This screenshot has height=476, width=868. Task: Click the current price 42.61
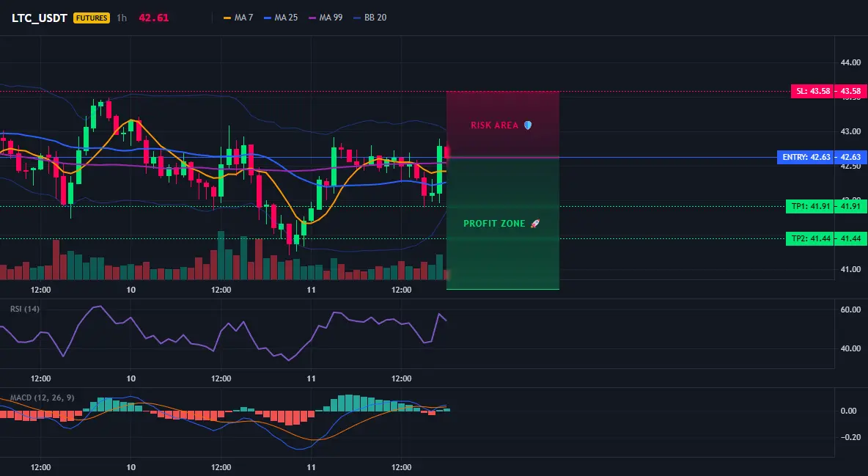(153, 18)
